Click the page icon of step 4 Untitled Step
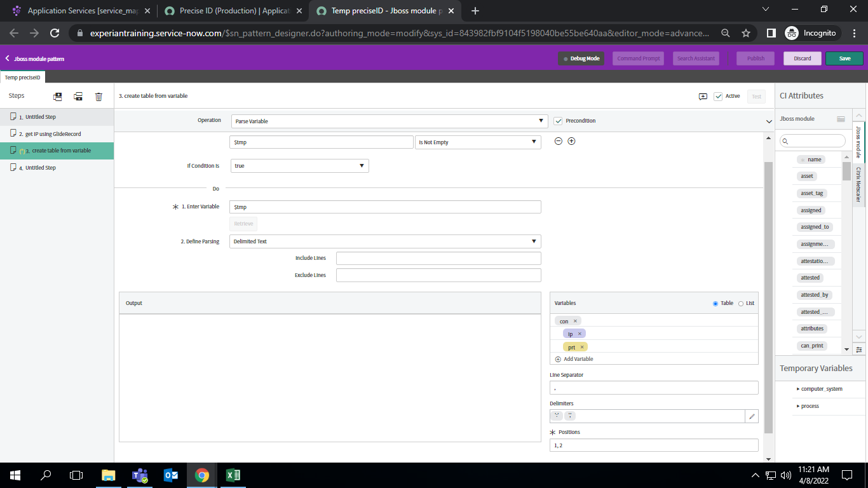The height and width of the screenshot is (488, 868). point(13,168)
